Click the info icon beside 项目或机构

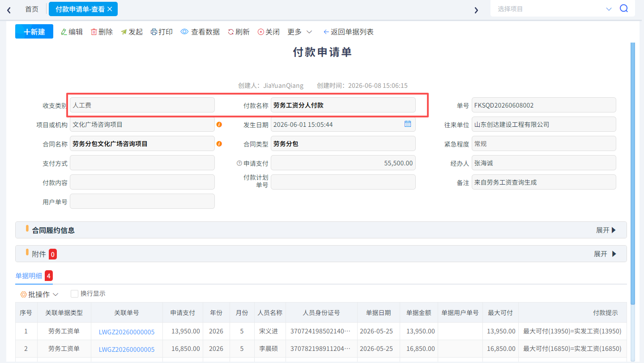(219, 125)
